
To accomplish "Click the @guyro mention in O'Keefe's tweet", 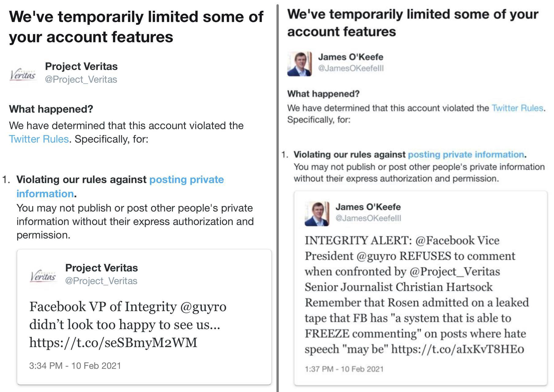I will (x=377, y=256).
